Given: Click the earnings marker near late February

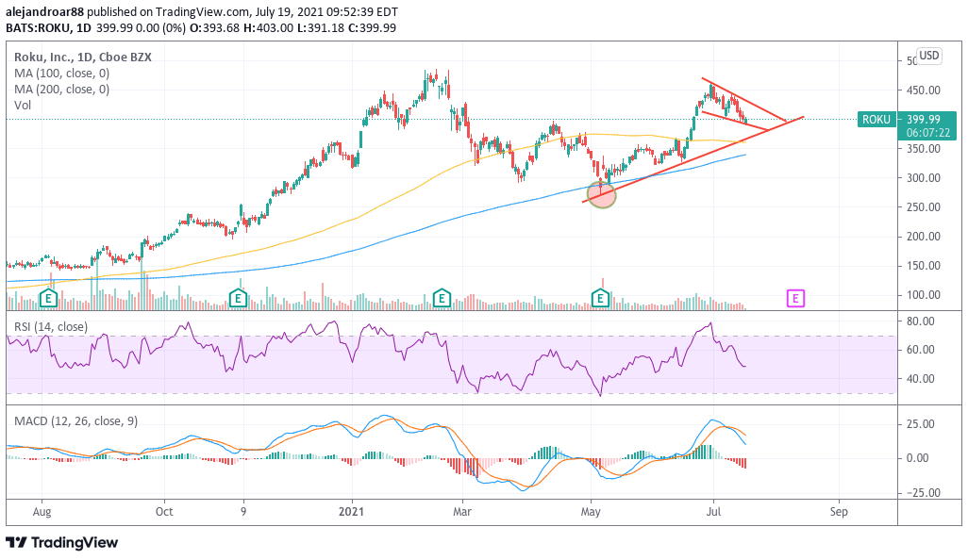Looking at the screenshot, I should tap(441, 299).
